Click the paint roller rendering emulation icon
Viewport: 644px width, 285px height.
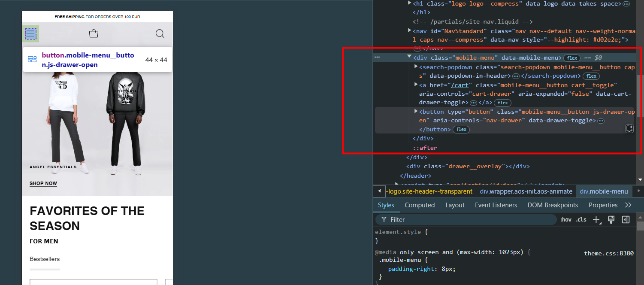tap(611, 219)
